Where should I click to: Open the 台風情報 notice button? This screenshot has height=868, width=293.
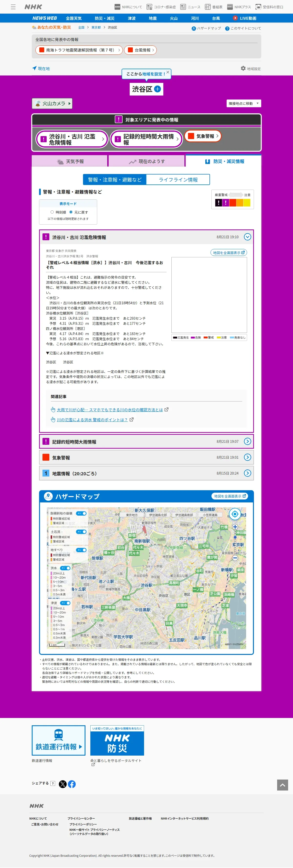click(140, 50)
